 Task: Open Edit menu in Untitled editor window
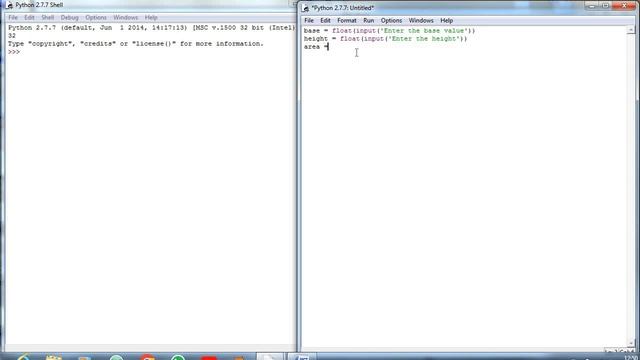(x=325, y=20)
